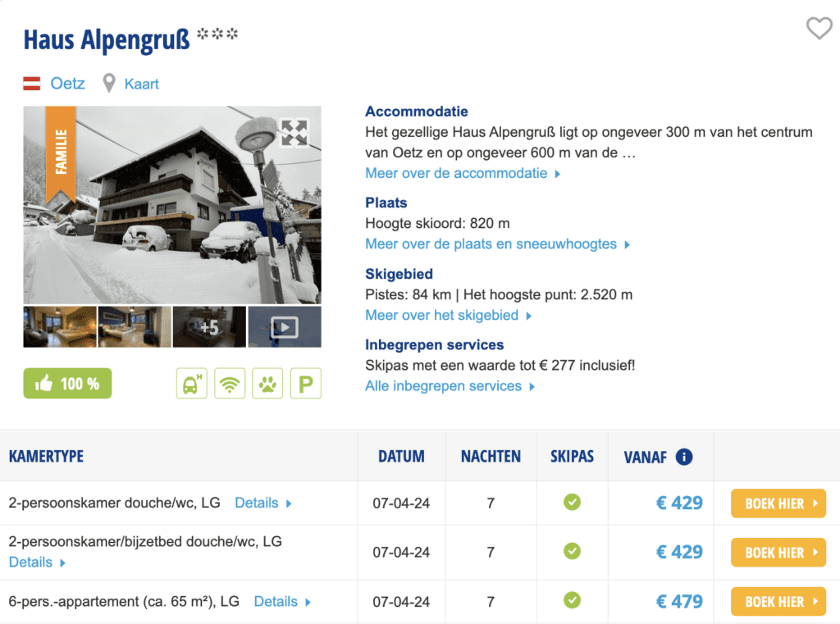Expand Meer over het skigebied
840x624 pixels.
coord(448,315)
